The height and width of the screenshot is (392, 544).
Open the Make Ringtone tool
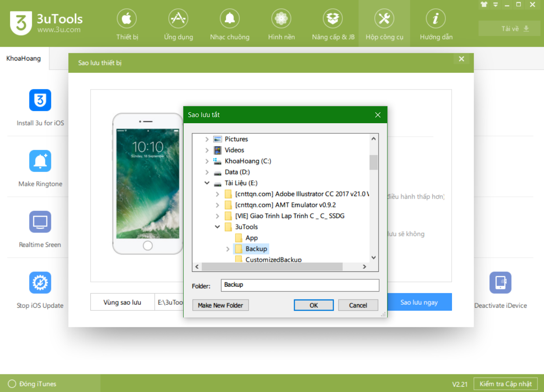(40, 161)
